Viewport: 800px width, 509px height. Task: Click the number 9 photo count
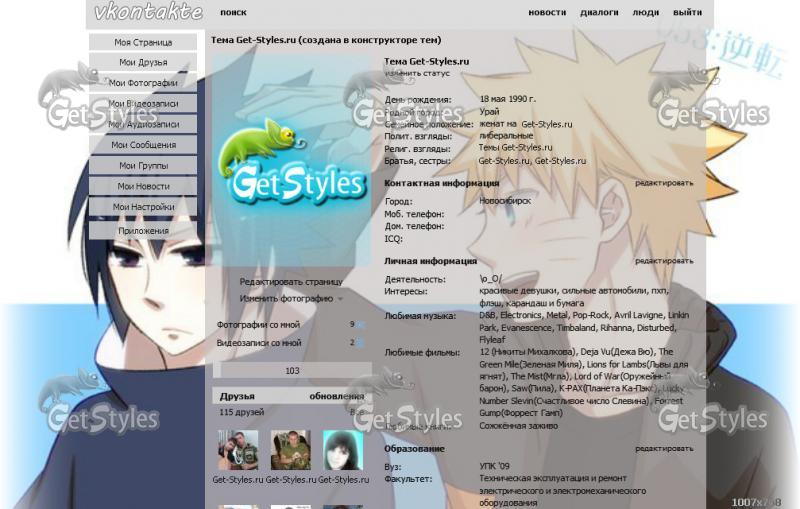pyautogui.click(x=352, y=324)
